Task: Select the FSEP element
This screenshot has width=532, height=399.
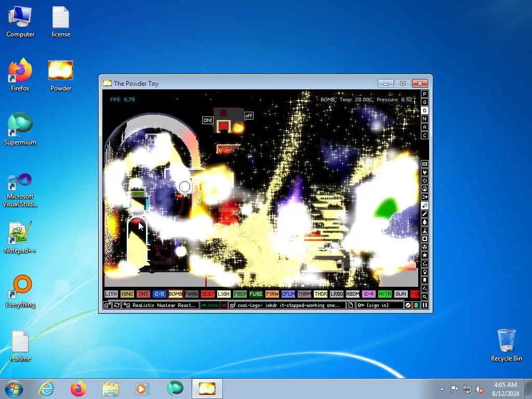Action: click(x=240, y=294)
